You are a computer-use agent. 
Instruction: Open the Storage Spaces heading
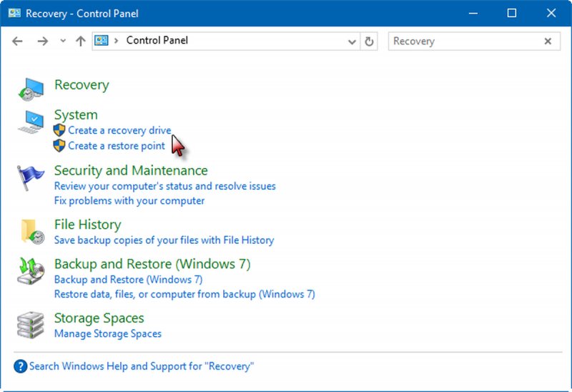pyautogui.click(x=99, y=318)
